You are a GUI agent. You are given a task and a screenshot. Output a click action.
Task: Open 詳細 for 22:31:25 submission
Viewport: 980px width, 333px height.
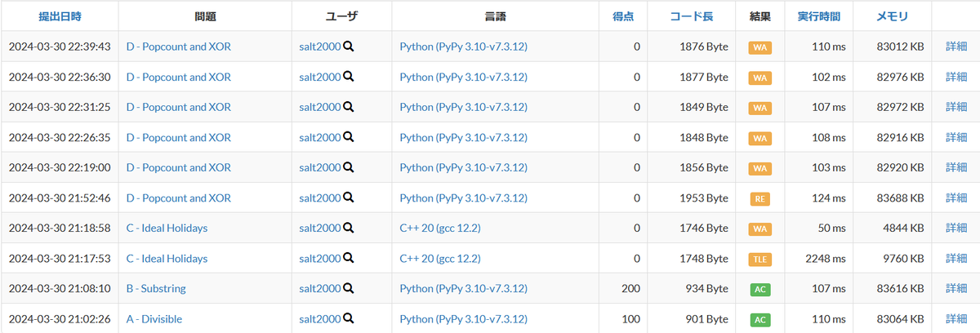coord(956,107)
